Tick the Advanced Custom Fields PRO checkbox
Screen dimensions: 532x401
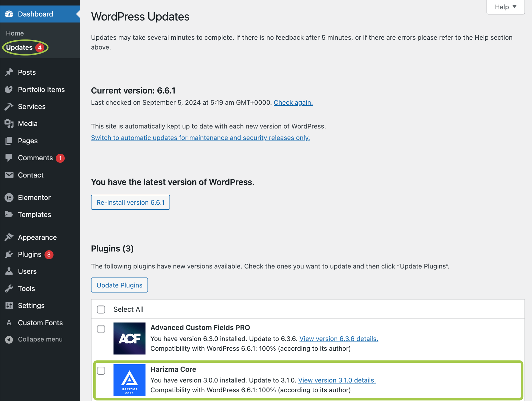point(101,329)
